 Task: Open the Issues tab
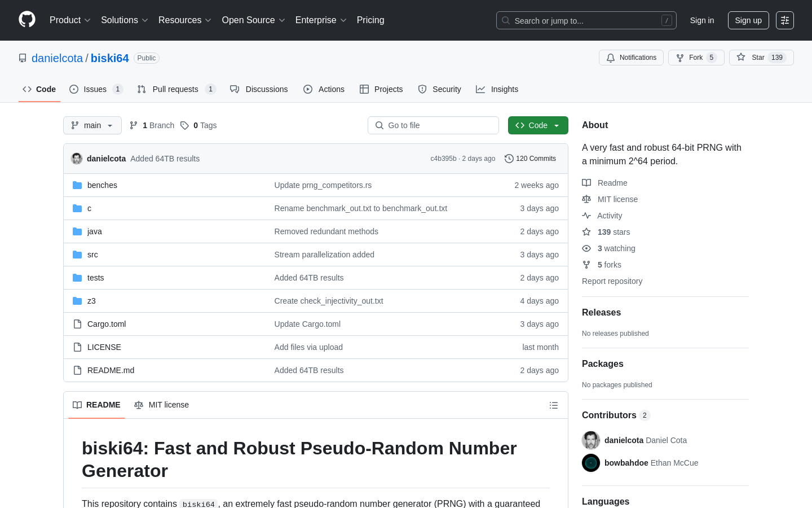point(96,89)
